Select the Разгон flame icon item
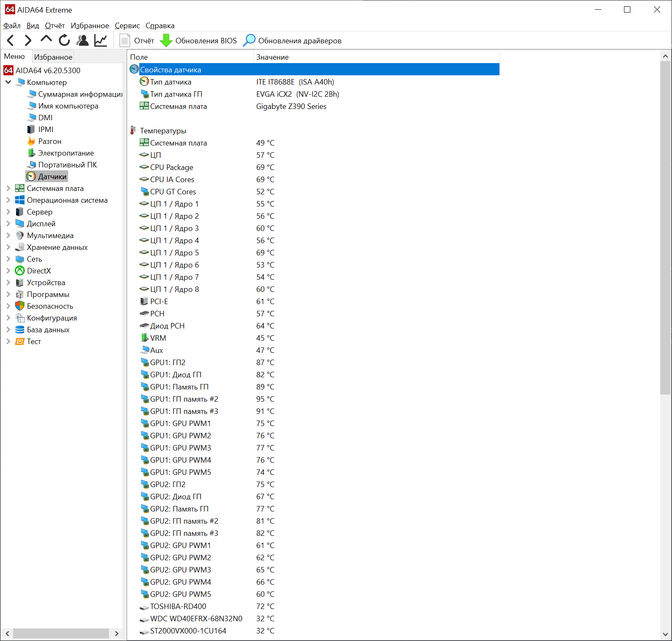Viewport: 672px width, 641px height. [x=31, y=141]
